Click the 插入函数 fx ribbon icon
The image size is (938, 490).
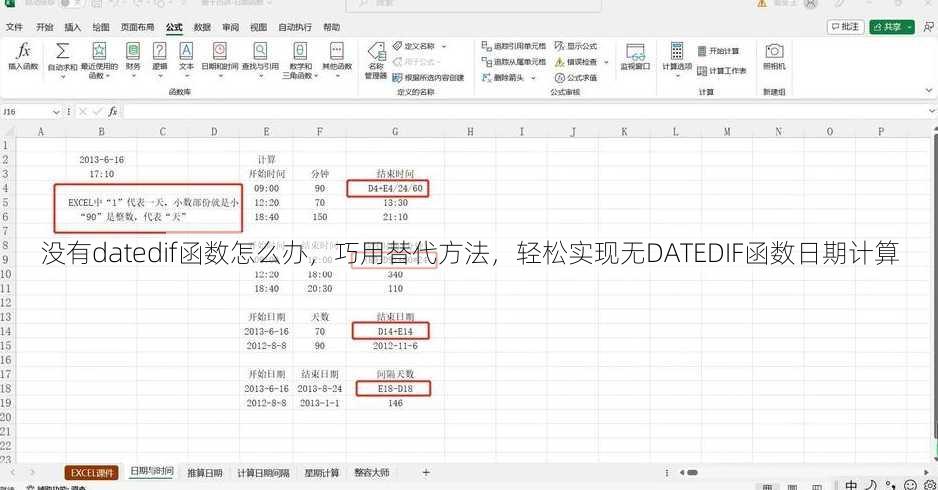click(x=23, y=50)
